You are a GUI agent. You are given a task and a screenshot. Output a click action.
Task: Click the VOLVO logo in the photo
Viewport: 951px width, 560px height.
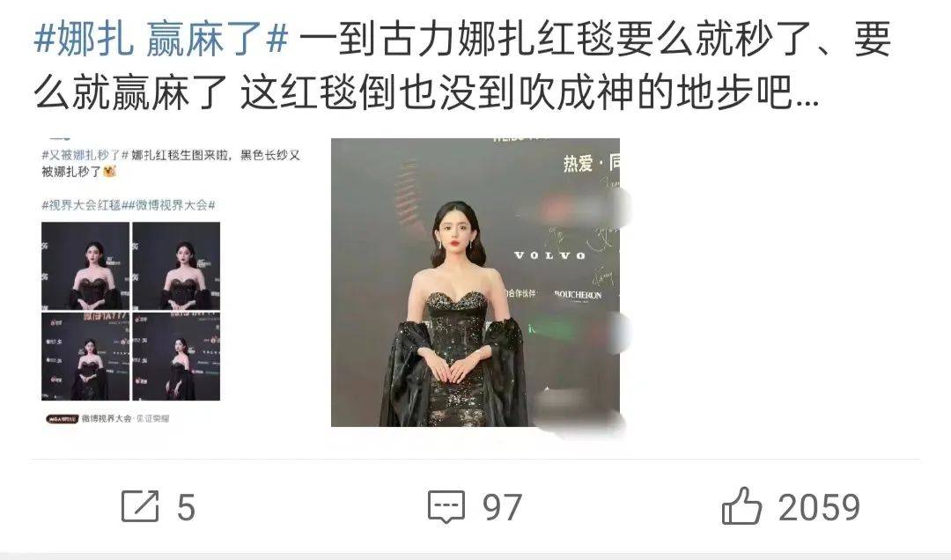[550, 255]
